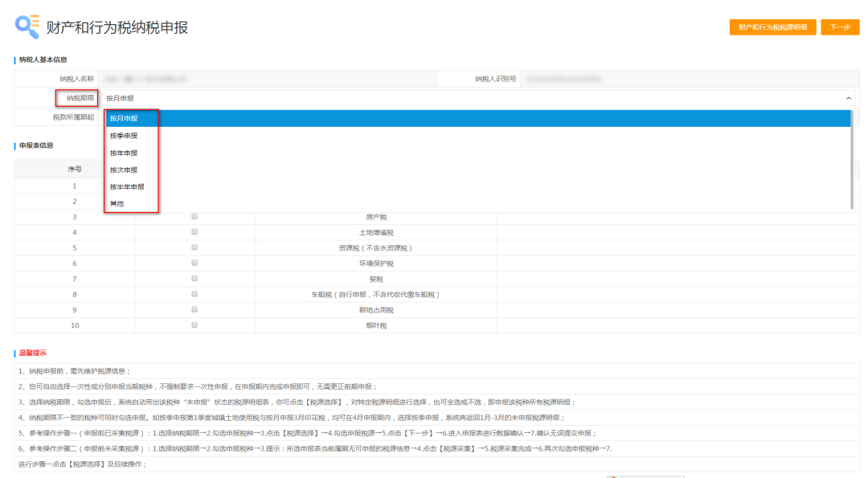Tick the checkbox for 房产税
The height and width of the screenshot is (478, 868).
194,217
